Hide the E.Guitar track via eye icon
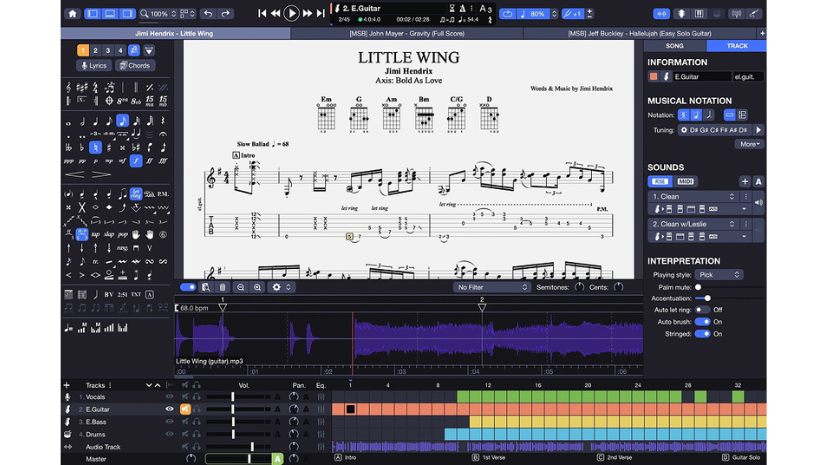Viewport: 827px width, 465px height. point(169,409)
